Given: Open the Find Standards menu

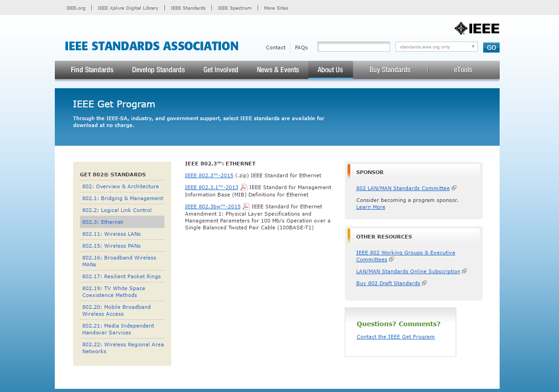Looking at the screenshot, I should (92, 70).
